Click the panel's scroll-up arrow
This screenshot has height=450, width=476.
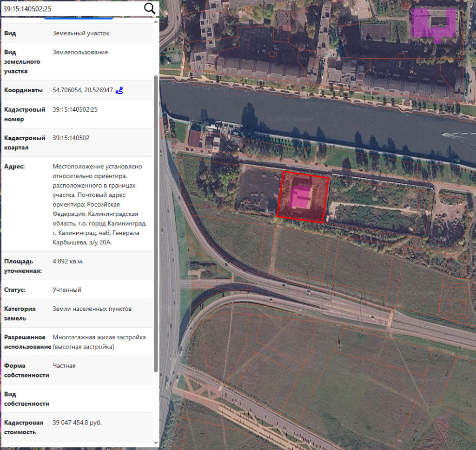pos(156,21)
